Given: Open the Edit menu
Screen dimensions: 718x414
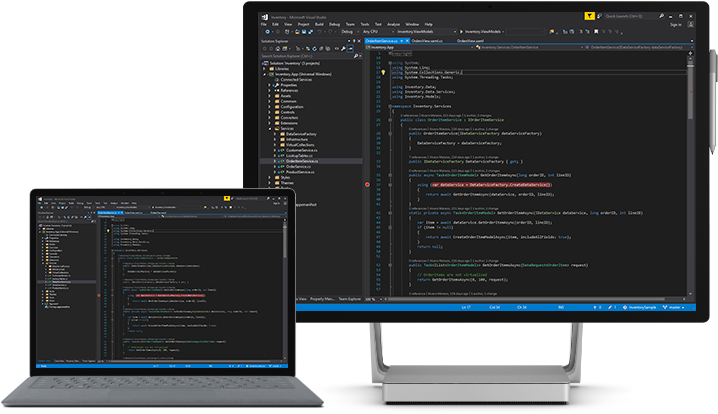Looking at the screenshot, I should [275, 24].
